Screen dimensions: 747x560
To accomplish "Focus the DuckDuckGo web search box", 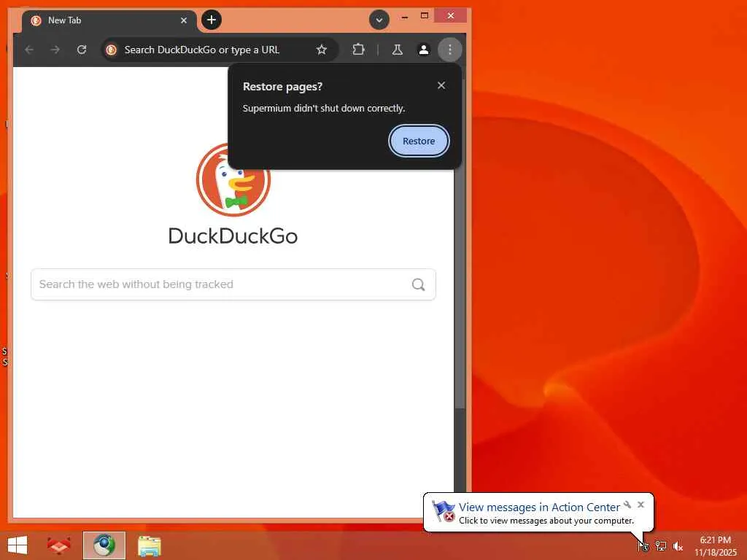I will 233,284.
